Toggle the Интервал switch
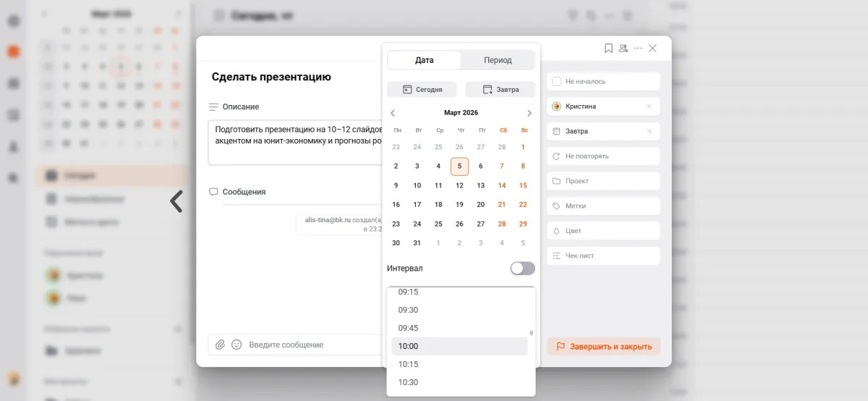 pyautogui.click(x=522, y=269)
